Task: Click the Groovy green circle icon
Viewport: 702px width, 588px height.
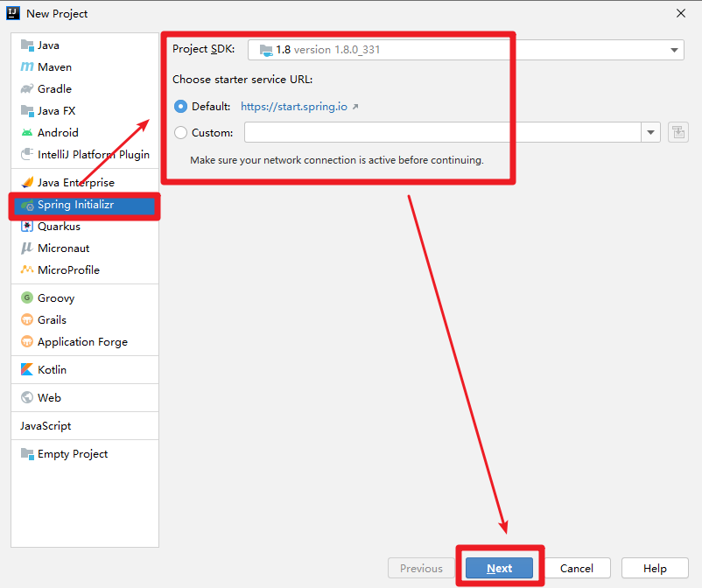Action: click(x=27, y=297)
